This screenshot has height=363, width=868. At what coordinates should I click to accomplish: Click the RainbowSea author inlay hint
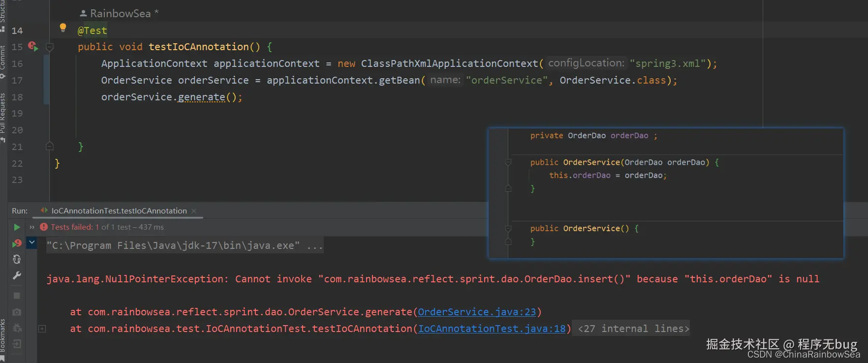pos(119,14)
